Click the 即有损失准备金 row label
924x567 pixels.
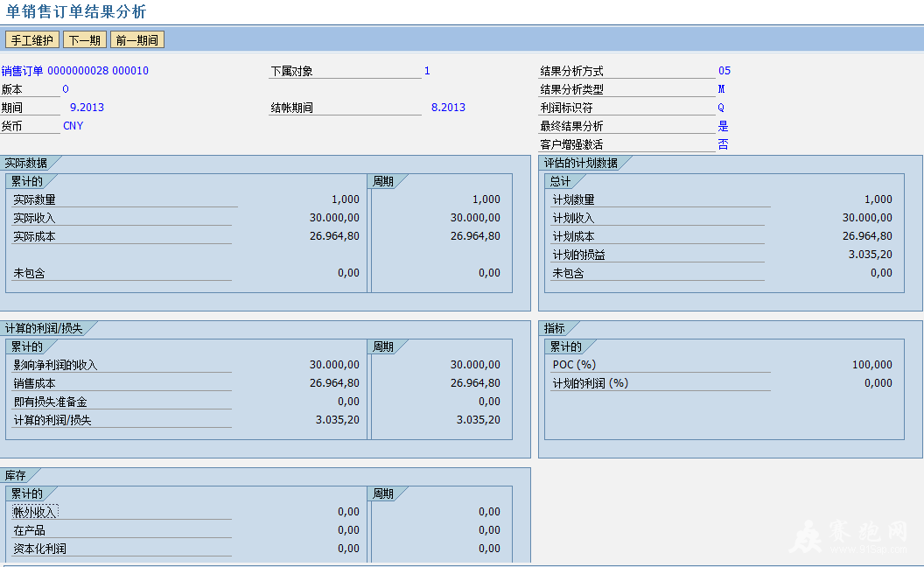click(50, 402)
